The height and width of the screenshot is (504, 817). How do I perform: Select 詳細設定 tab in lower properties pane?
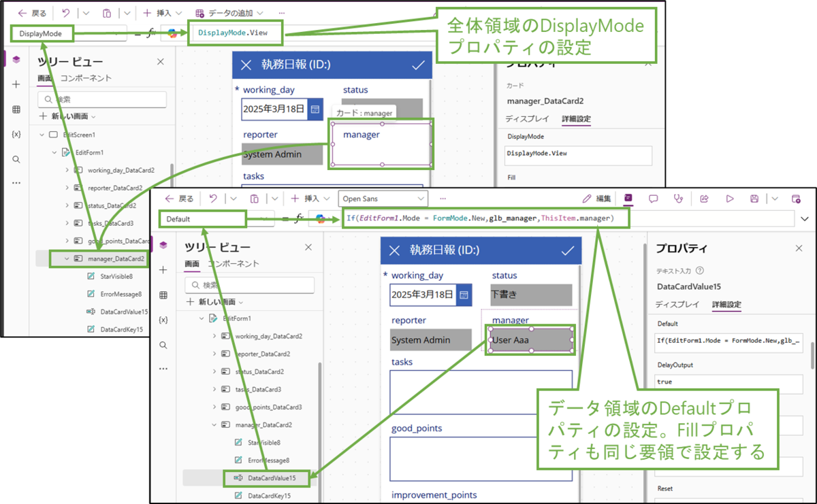(x=726, y=305)
